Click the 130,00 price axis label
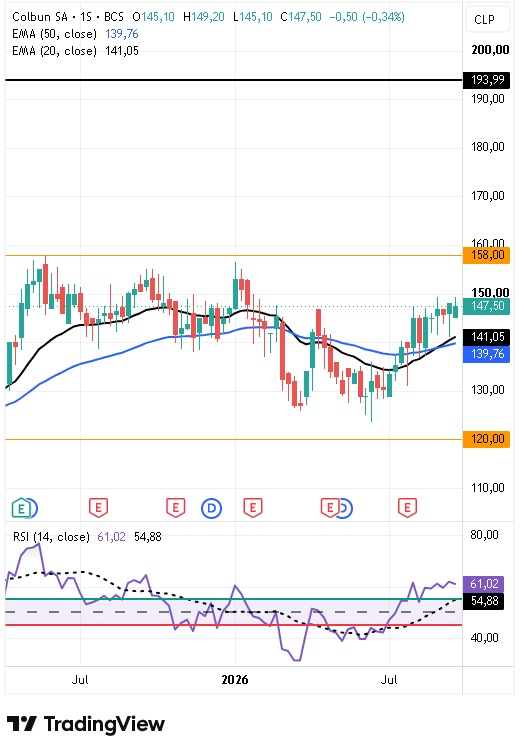The height and width of the screenshot is (739, 524). point(488,390)
